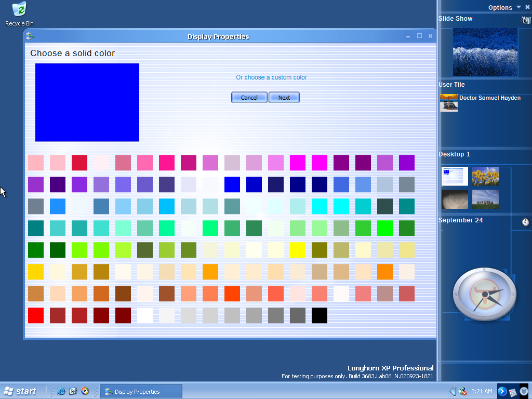Click 'Or choose a custom color' link
Screen dimensions: 532x399
coord(271,77)
